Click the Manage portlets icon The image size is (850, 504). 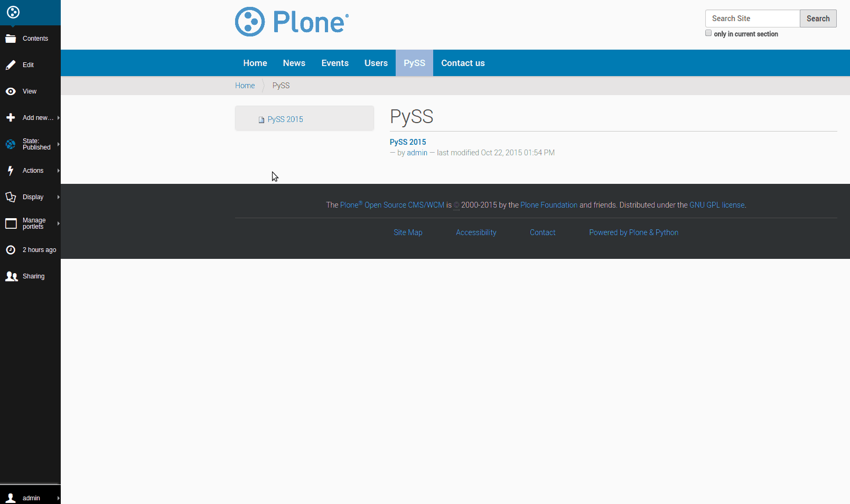[11, 223]
